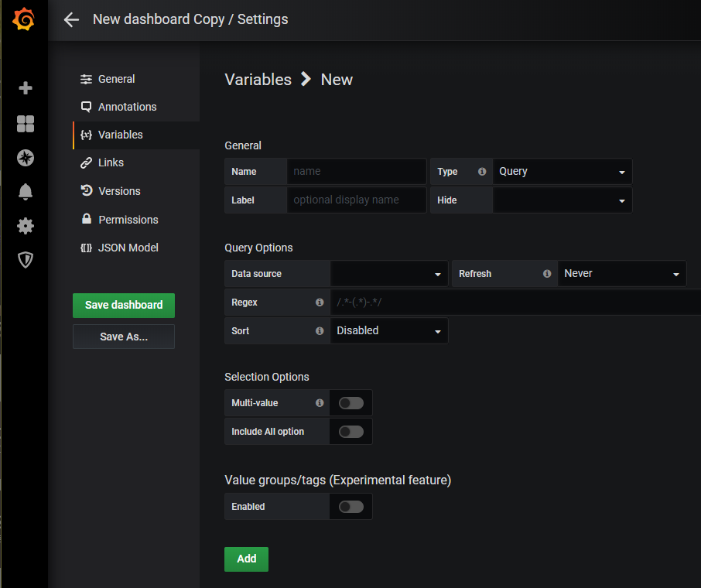This screenshot has width=701, height=588.
Task: Click the Sort info icon
Action: 320,331
